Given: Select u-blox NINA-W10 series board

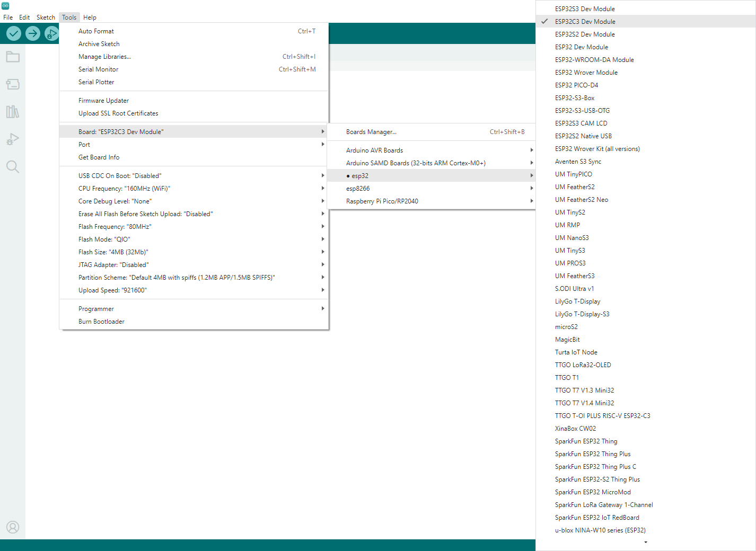Looking at the screenshot, I should coord(646,530).
